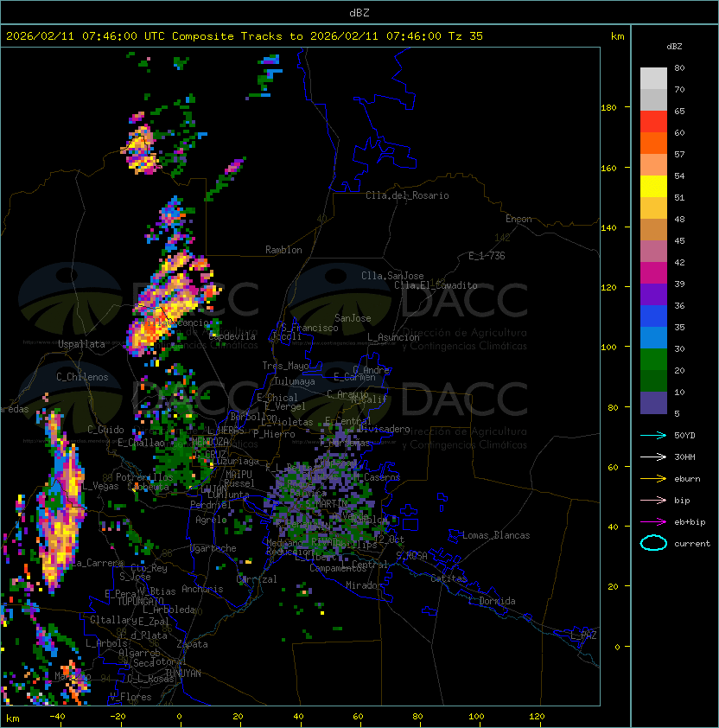Click the 'Mirador' map label
This screenshot has width=719, height=728.
click(364, 585)
